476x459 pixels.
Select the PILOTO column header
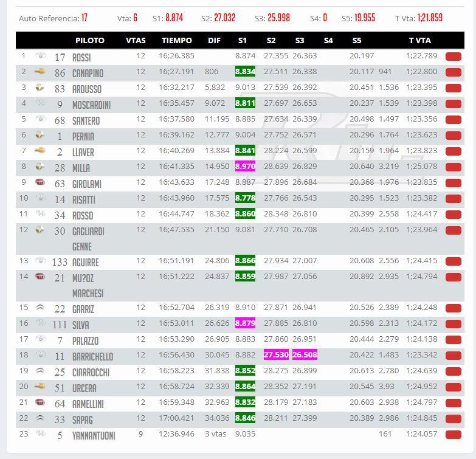tap(90, 40)
